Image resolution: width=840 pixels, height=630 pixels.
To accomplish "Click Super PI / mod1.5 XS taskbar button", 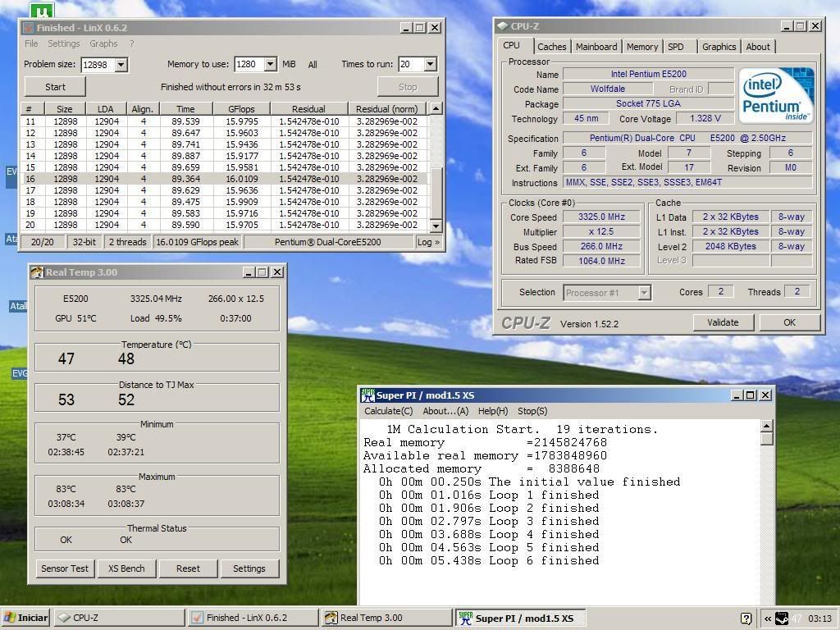I will point(519,618).
